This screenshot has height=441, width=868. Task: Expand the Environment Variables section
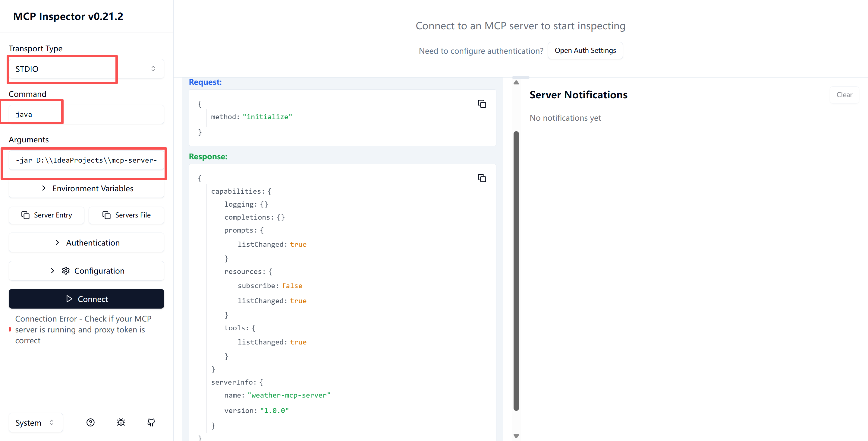[x=86, y=189]
